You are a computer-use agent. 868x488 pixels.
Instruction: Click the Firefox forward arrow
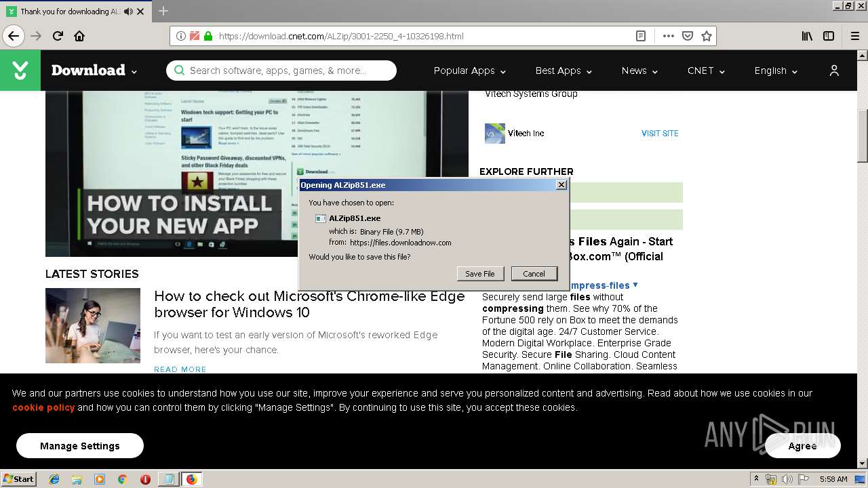coord(36,36)
